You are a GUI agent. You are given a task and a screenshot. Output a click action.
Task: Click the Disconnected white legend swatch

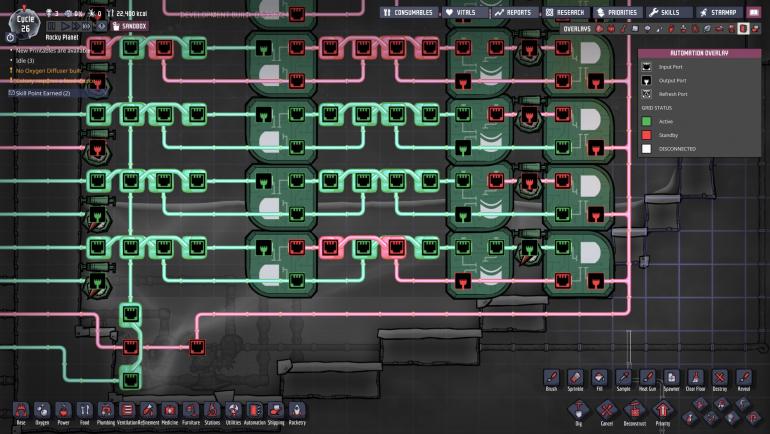click(x=647, y=149)
